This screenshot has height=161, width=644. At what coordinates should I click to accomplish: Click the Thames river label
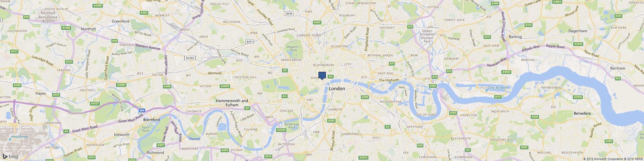pos(194,139)
